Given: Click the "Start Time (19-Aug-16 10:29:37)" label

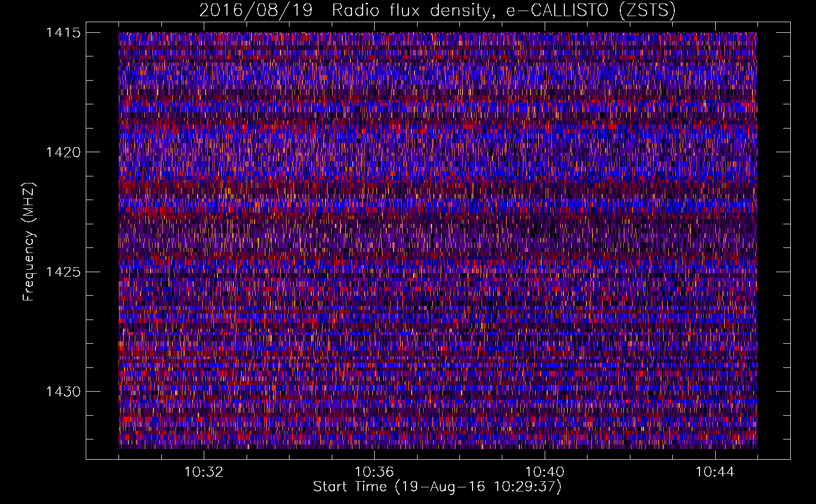Looking at the screenshot, I should point(437,487).
